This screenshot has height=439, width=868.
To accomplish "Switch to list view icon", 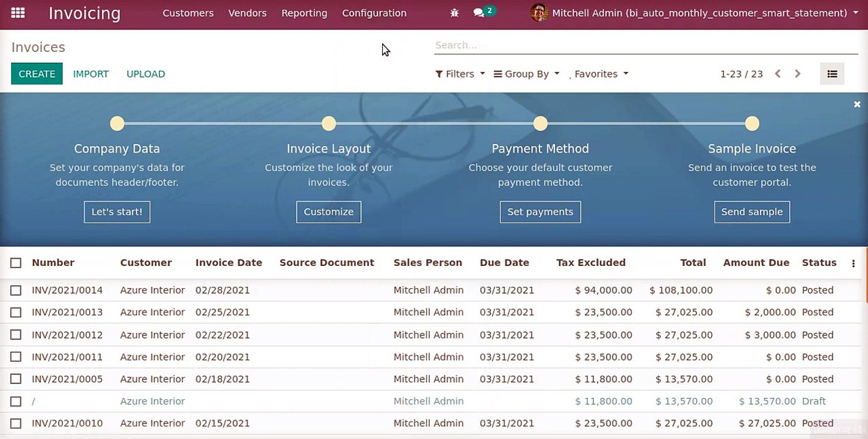I will tap(832, 74).
